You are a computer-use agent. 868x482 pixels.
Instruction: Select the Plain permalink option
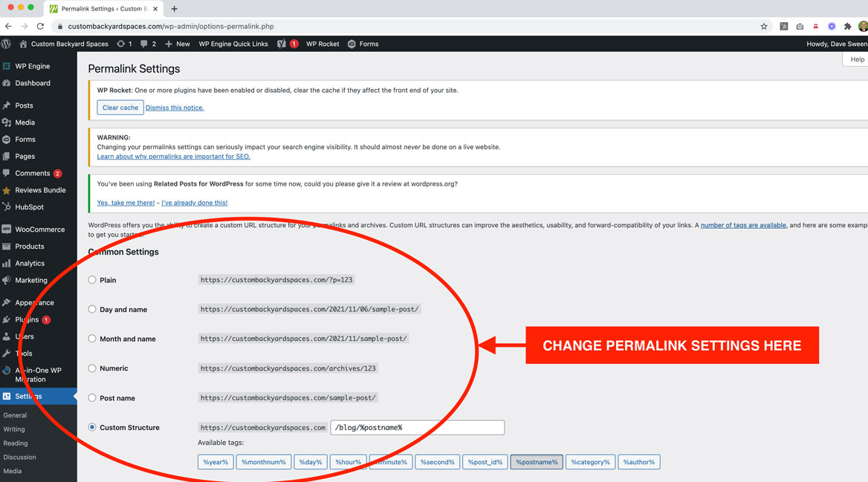click(x=92, y=280)
